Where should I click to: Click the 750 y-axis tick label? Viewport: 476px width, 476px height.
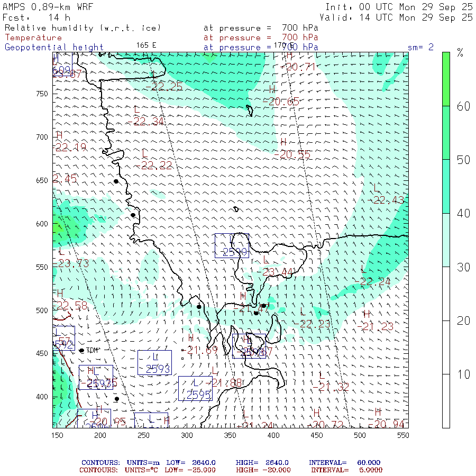tap(42, 94)
